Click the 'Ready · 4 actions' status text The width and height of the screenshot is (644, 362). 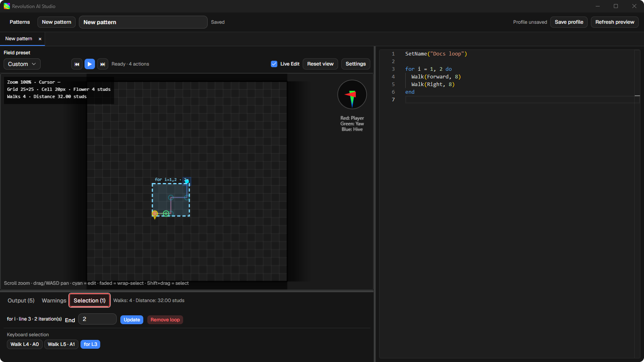(130, 64)
